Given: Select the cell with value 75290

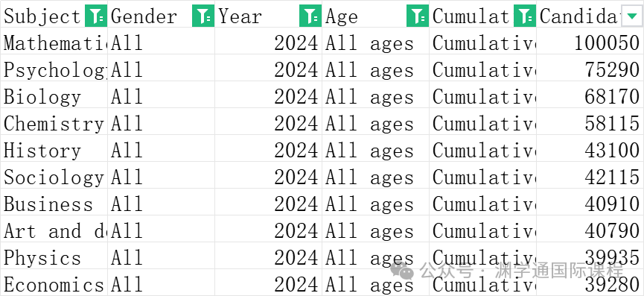Looking at the screenshot, I should pos(590,68).
